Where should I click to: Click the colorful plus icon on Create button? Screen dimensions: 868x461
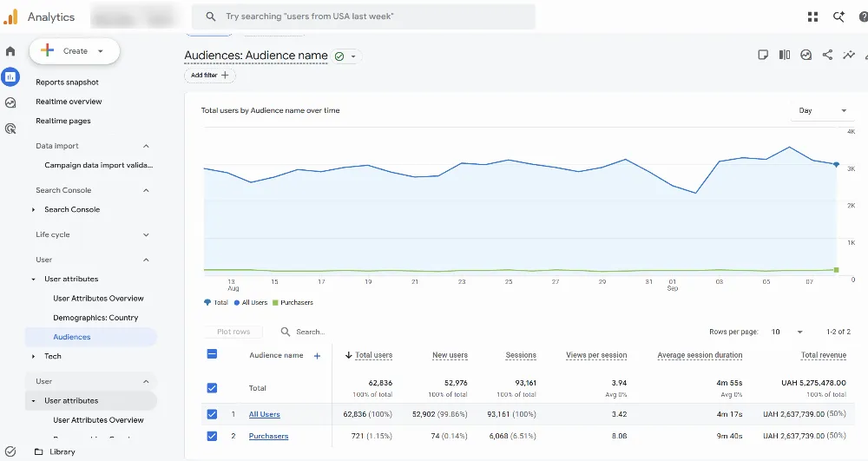(x=48, y=50)
